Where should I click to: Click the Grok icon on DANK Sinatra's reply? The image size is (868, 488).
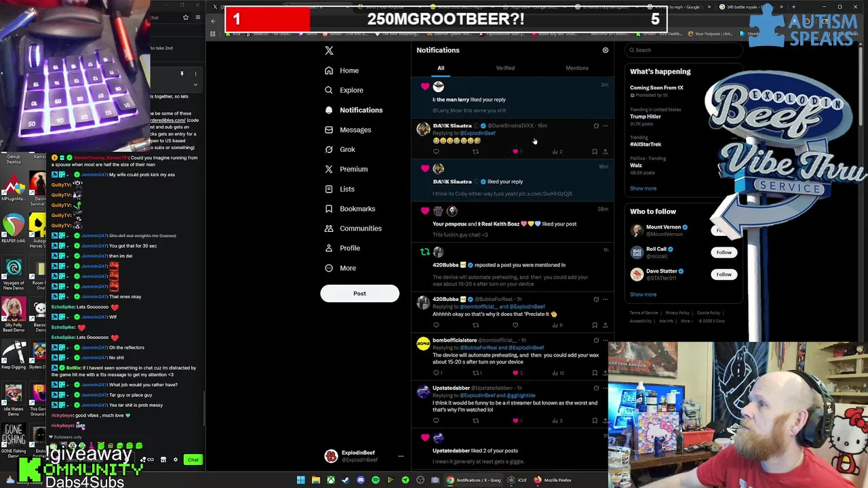pyautogui.click(x=596, y=125)
